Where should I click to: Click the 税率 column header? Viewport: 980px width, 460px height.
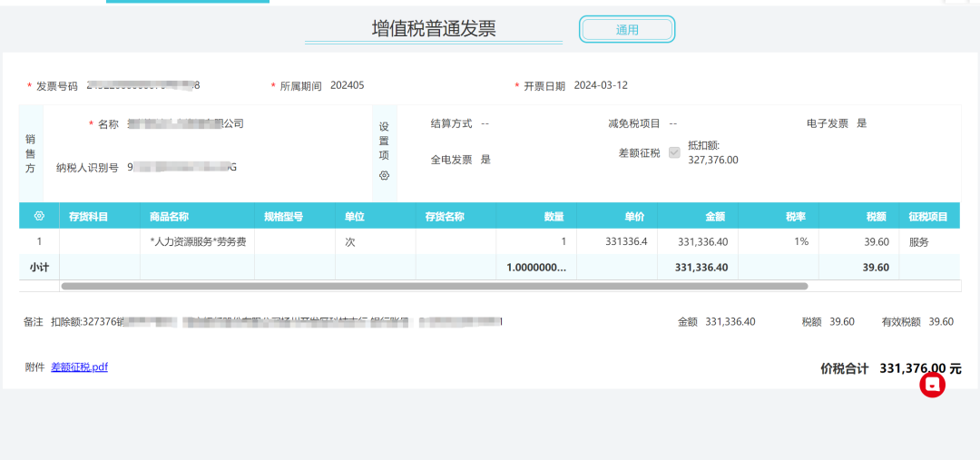tap(779, 216)
